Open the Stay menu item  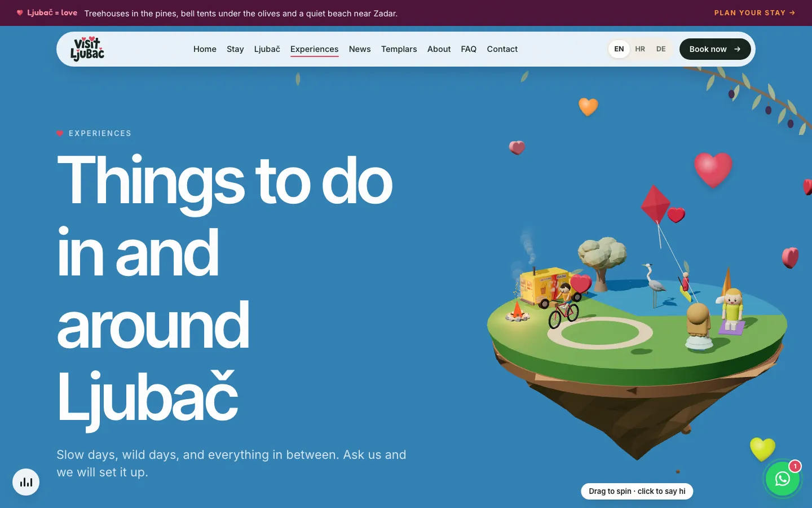coord(235,49)
